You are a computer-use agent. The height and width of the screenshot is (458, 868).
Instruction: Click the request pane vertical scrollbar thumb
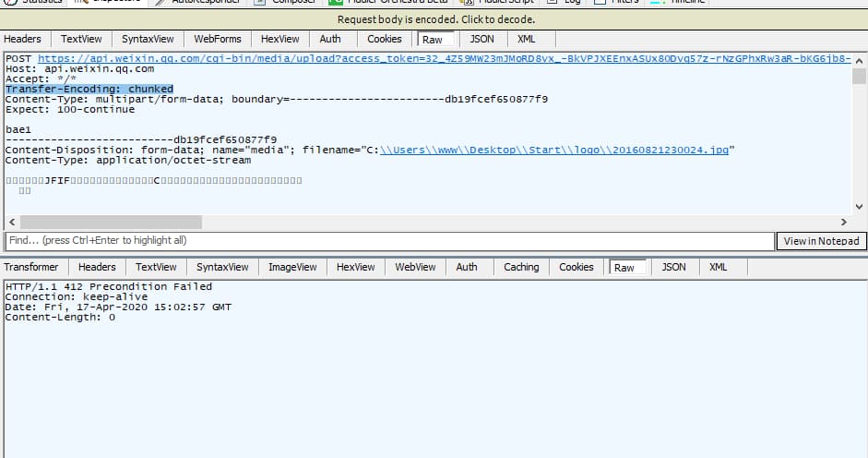pyautogui.click(x=860, y=77)
